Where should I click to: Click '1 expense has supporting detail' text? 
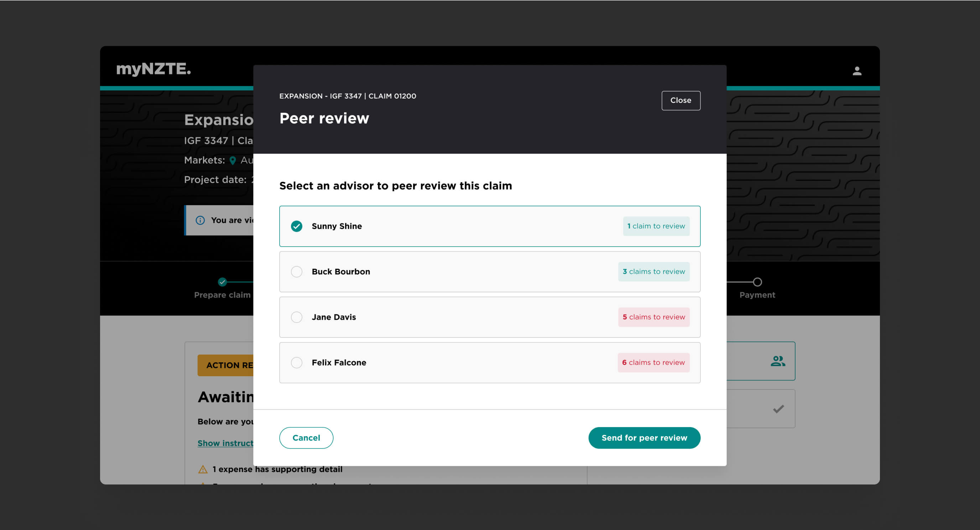click(277, 469)
